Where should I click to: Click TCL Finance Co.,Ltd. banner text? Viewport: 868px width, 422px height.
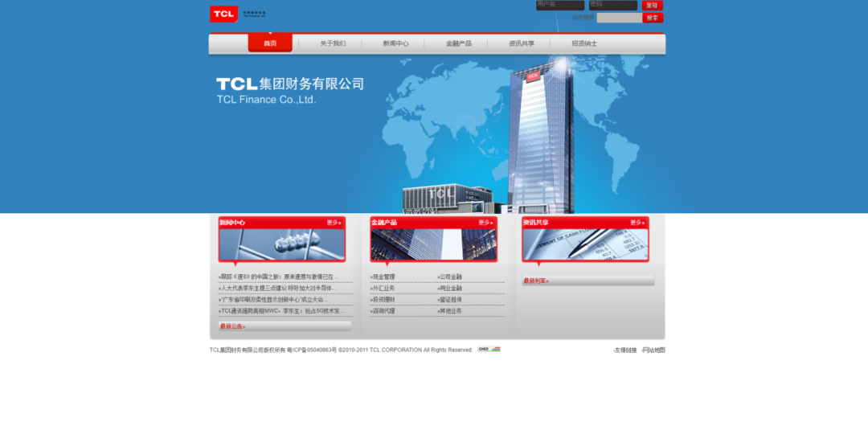click(x=266, y=100)
